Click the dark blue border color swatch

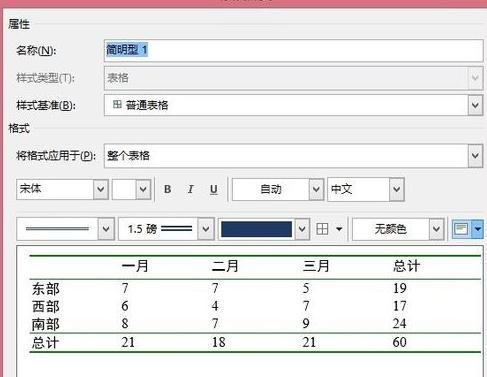coord(256,229)
